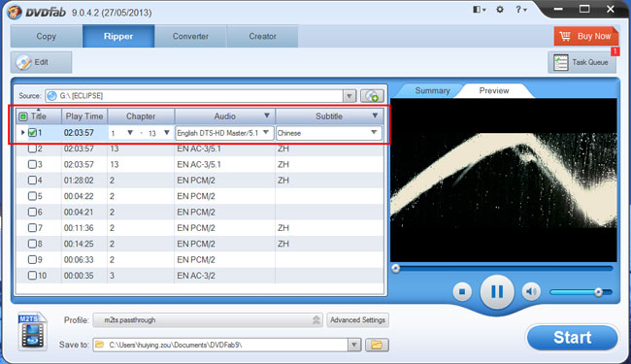Click play time 01:28:02 cell

coord(79,181)
